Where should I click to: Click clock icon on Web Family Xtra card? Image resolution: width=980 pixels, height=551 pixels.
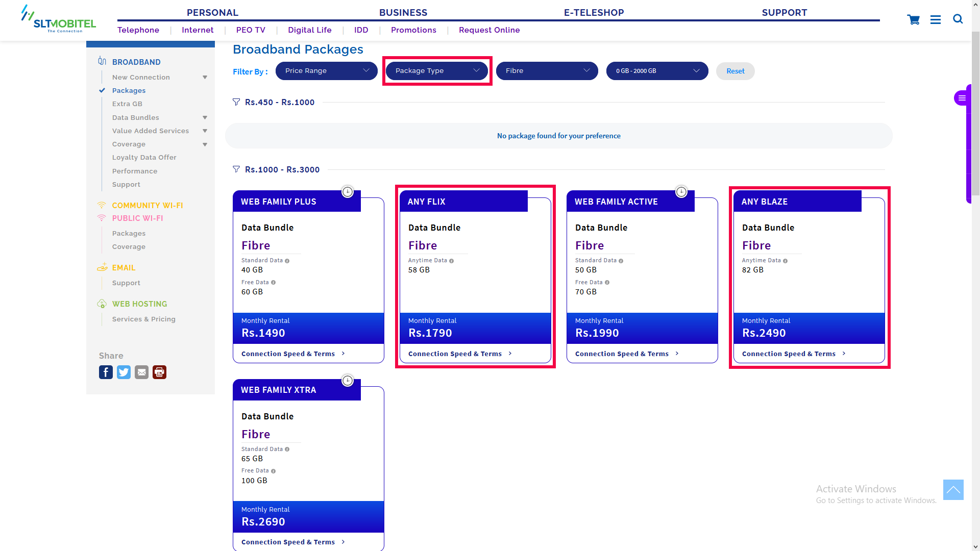348,381
